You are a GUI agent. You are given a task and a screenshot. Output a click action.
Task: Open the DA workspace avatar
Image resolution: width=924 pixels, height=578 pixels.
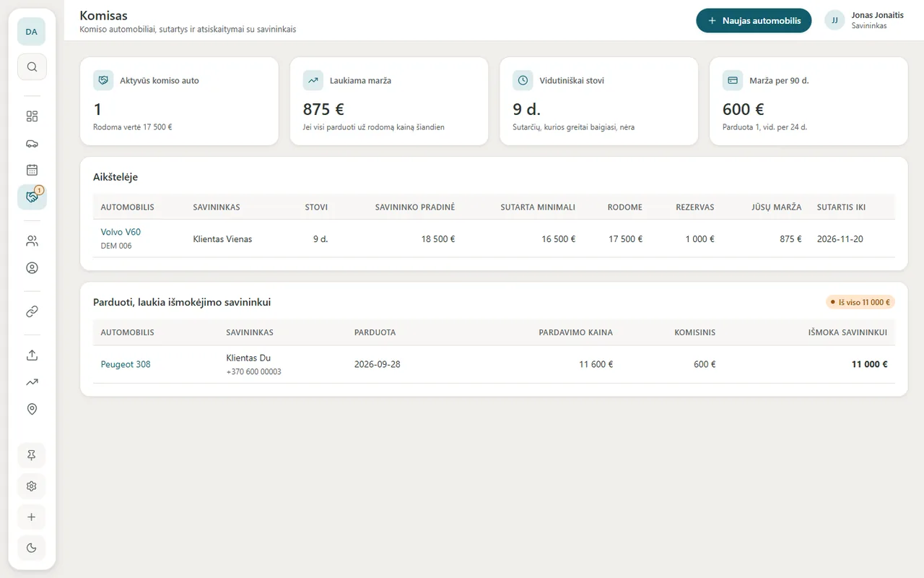[32, 32]
